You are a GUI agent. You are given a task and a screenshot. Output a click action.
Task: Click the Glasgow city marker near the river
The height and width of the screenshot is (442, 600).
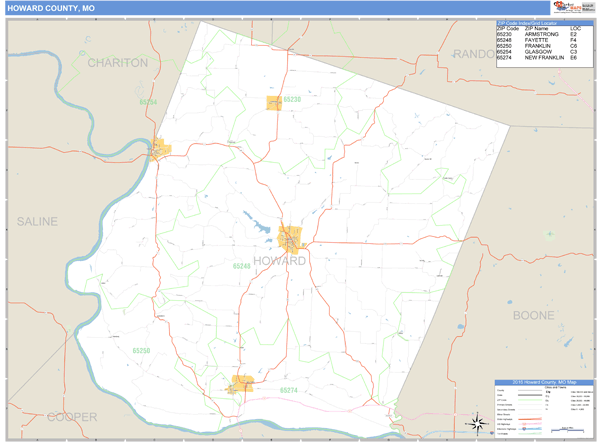pyautogui.click(x=160, y=151)
